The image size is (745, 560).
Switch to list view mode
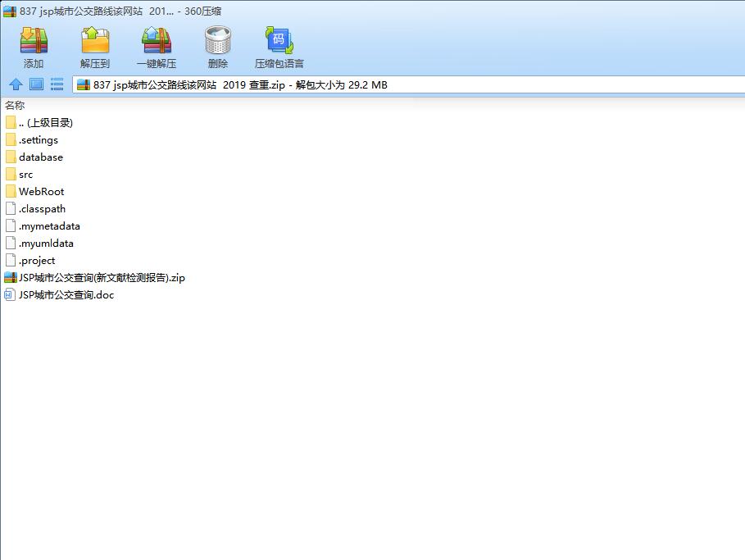57,84
